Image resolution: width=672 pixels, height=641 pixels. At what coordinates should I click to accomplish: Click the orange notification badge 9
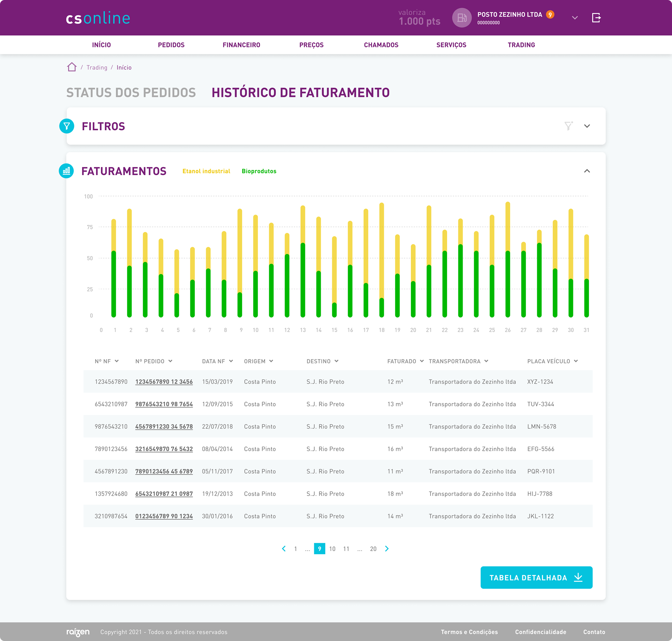[x=550, y=15]
